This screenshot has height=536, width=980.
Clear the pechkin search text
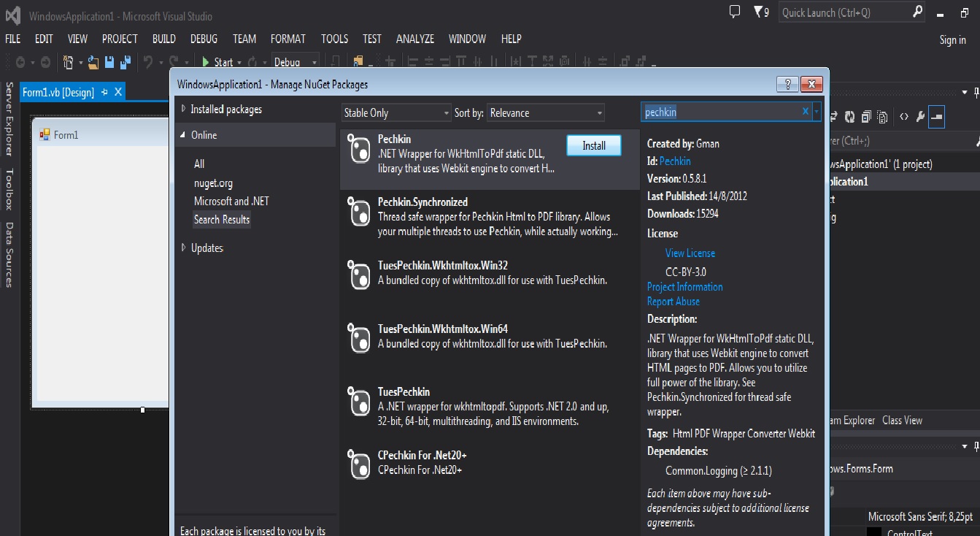pyautogui.click(x=806, y=112)
